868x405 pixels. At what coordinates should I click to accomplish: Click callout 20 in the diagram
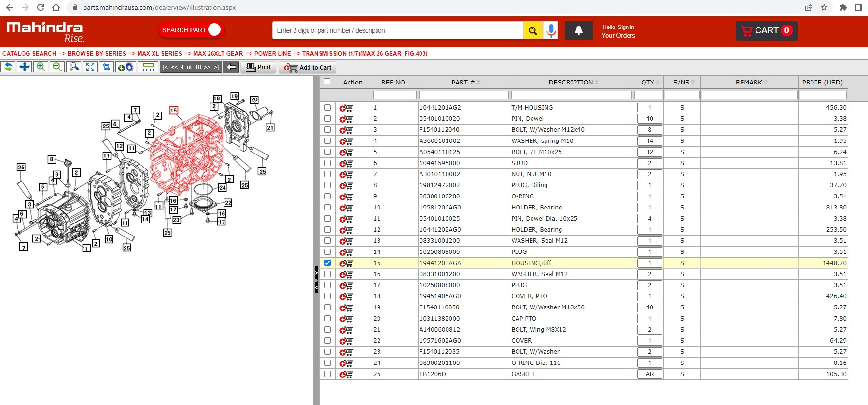click(254, 100)
